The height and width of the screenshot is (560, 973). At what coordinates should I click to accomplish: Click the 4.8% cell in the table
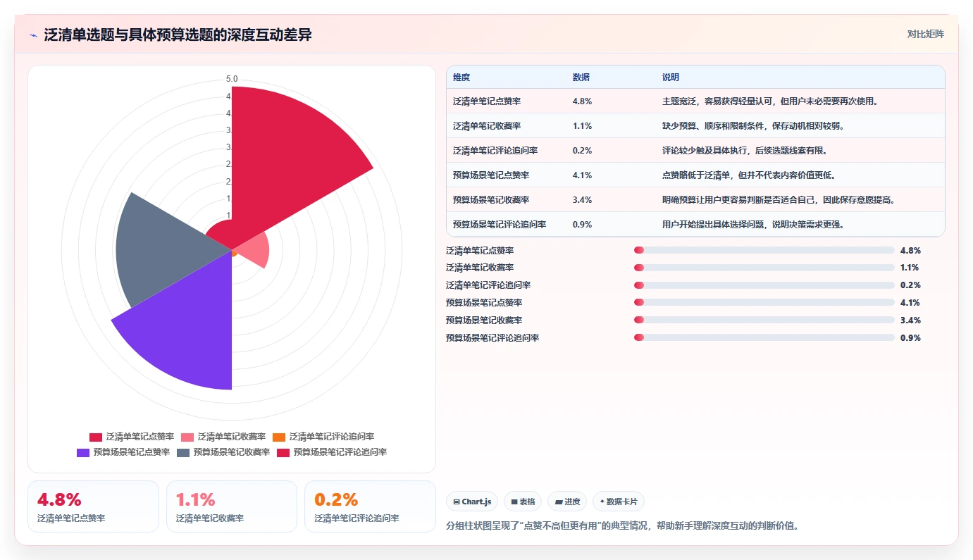pos(582,101)
